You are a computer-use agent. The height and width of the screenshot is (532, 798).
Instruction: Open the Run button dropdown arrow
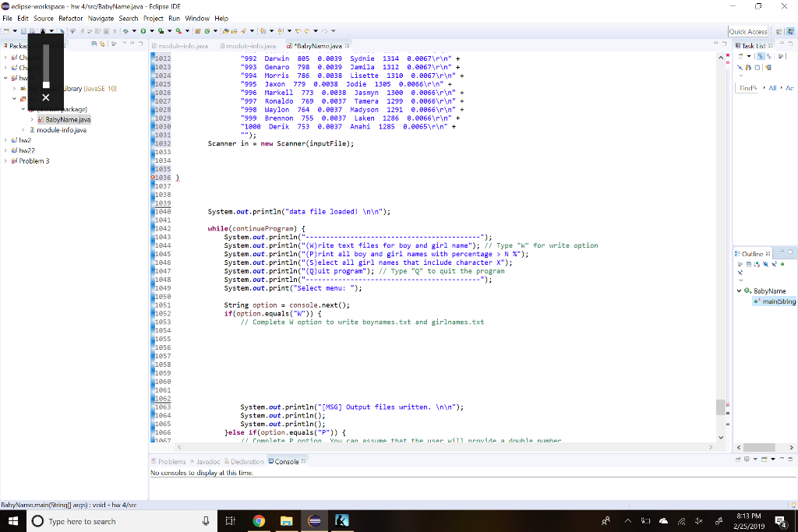152,31
